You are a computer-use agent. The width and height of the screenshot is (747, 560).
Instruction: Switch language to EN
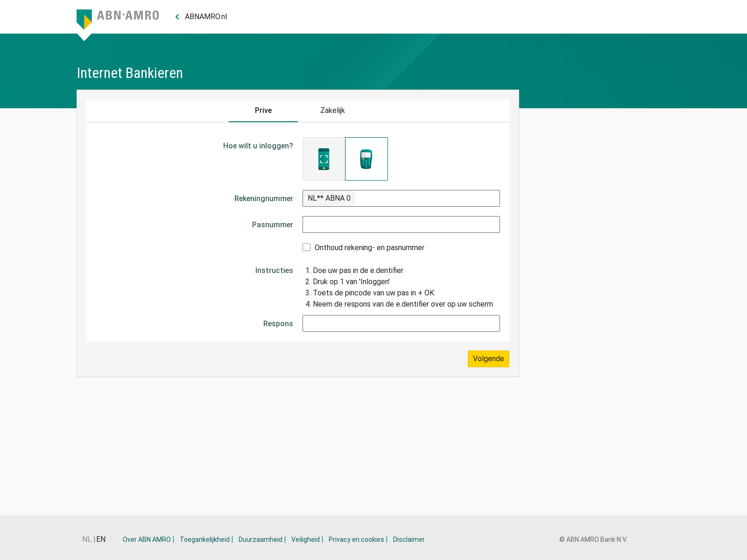click(x=101, y=539)
